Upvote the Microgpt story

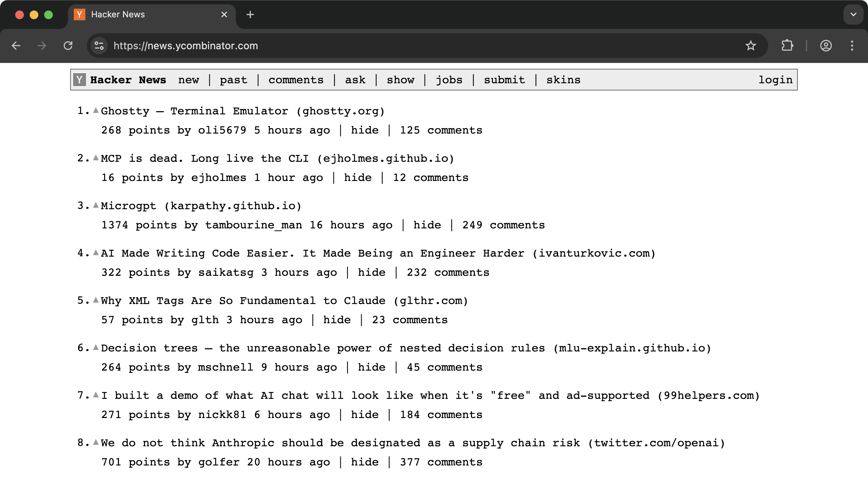[x=96, y=205]
